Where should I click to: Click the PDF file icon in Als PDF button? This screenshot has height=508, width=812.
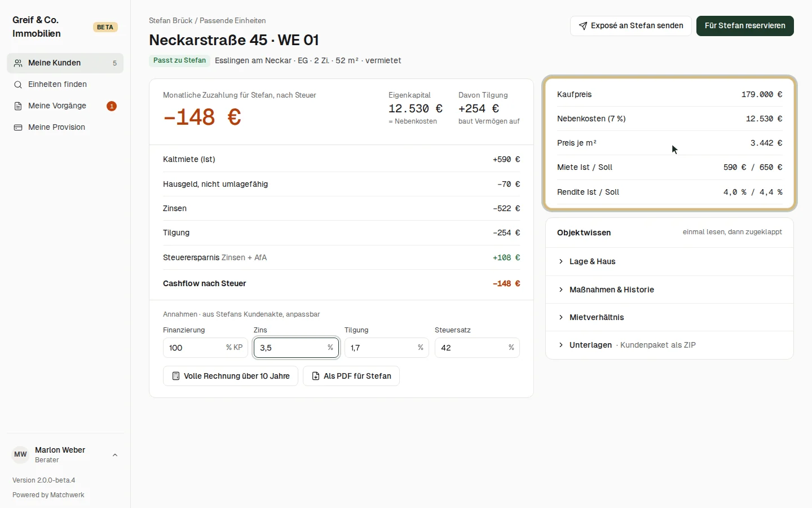[x=316, y=376]
